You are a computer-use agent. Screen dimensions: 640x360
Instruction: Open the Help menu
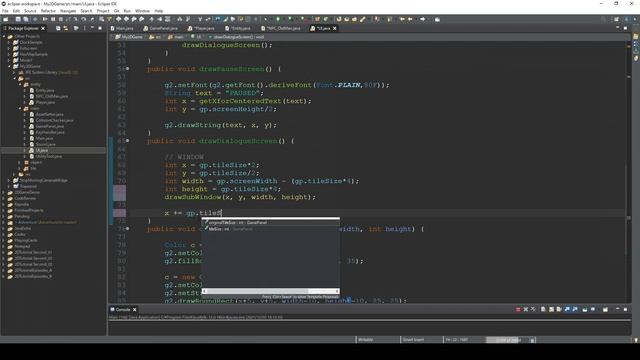[159, 11]
